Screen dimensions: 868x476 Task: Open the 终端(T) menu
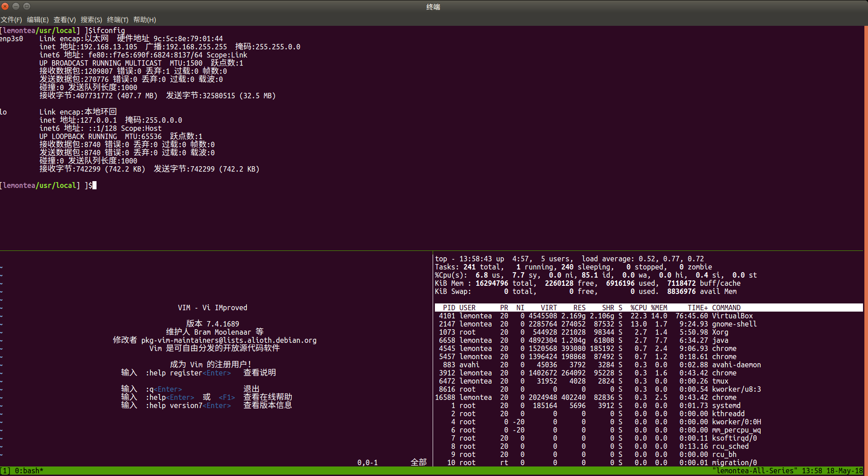pyautogui.click(x=117, y=19)
